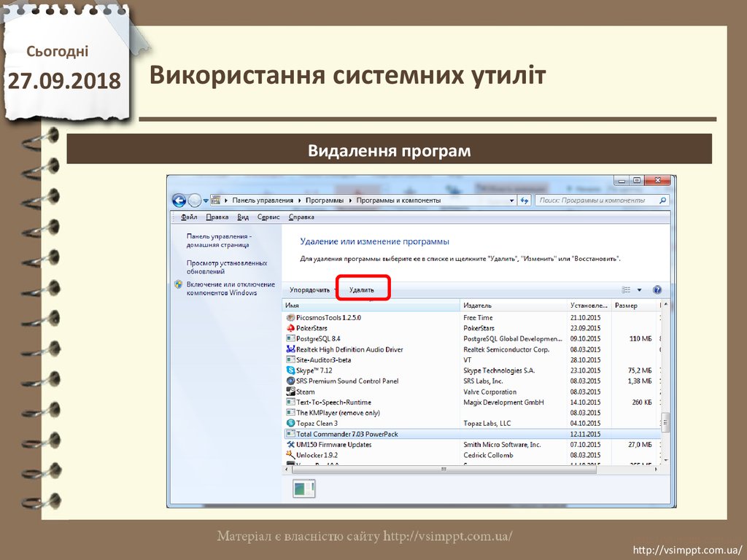Viewport: 747px width, 560px height.
Task: Expand the view options dropdown arrow
Action: (640, 289)
